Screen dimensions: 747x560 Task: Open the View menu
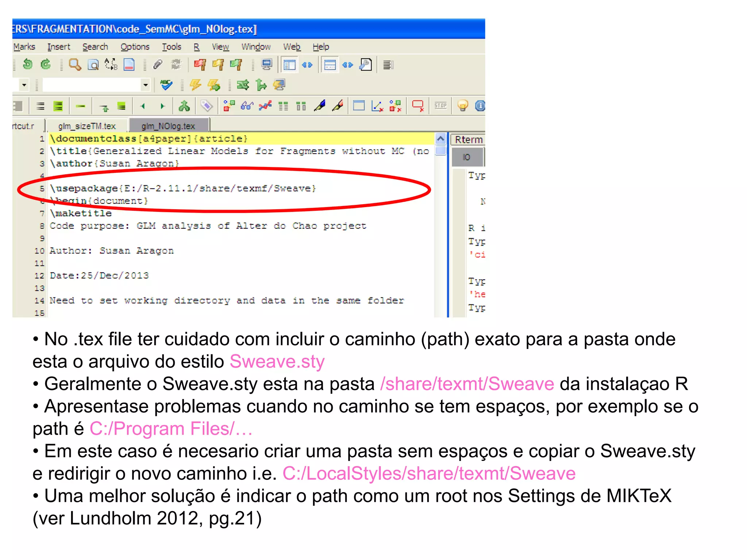220,47
